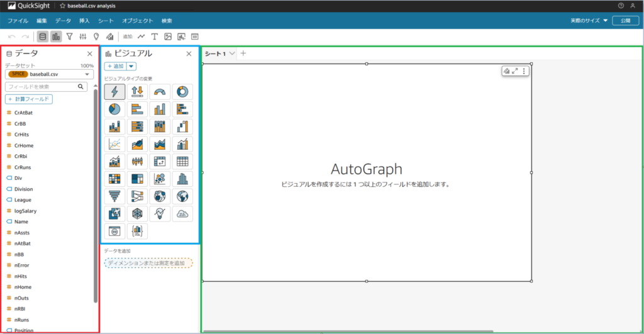This screenshot has width=644, height=334.
Task: Open the ファイル menu
Action: (x=18, y=21)
